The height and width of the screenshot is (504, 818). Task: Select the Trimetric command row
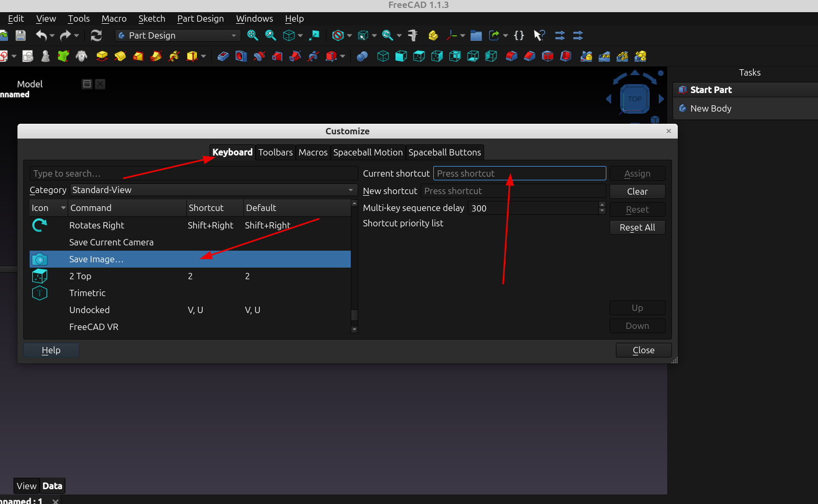(190, 293)
